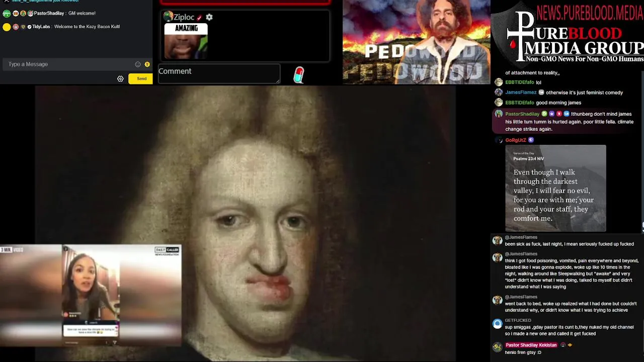Click emote after JamesFlamez name

pyautogui.click(x=541, y=93)
